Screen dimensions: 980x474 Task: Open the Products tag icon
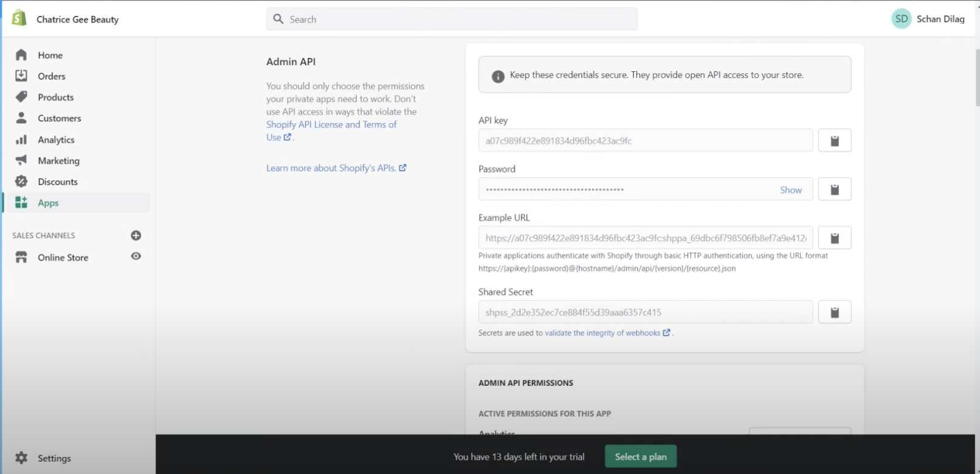tap(21, 97)
